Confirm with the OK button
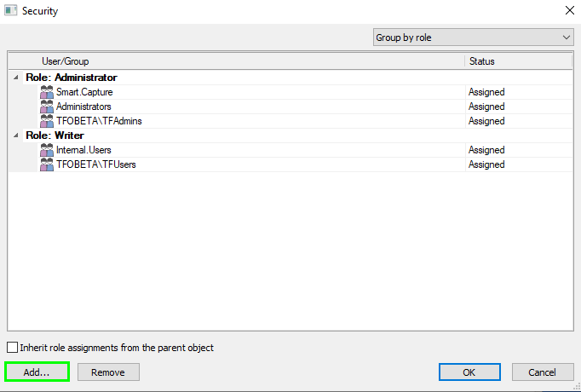This screenshot has width=581, height=392. [x=469, y=372]
